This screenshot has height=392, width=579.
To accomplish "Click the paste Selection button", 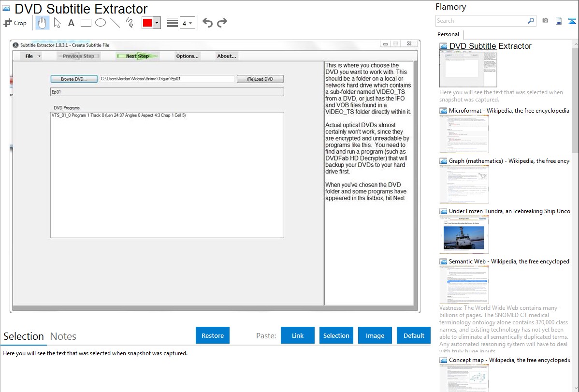I will point(336,335).
